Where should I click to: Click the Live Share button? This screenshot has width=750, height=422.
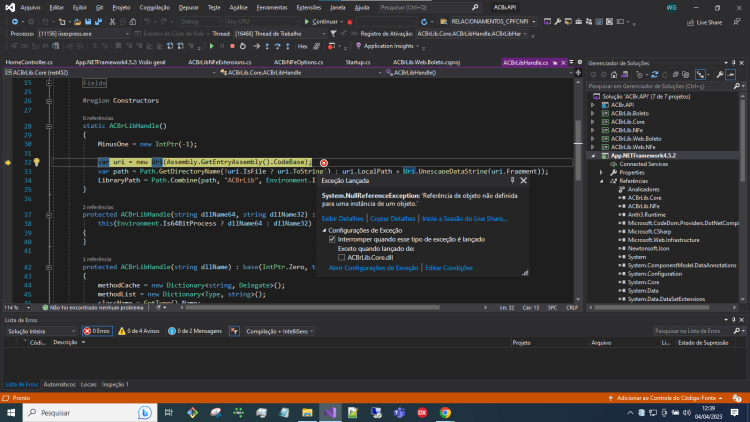(705, 22)
